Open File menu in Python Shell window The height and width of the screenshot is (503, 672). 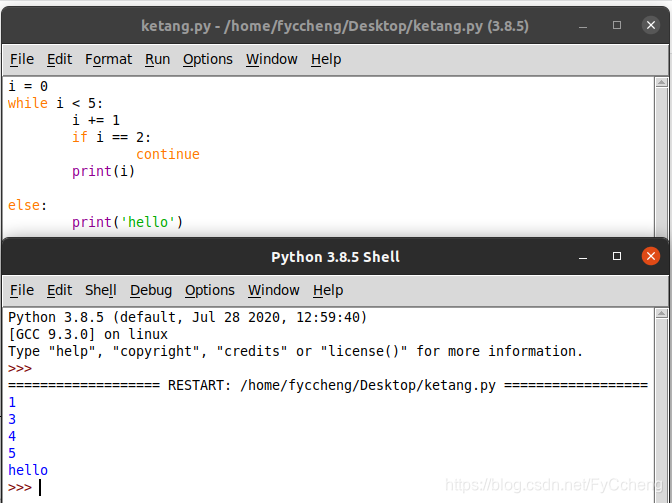22,290
